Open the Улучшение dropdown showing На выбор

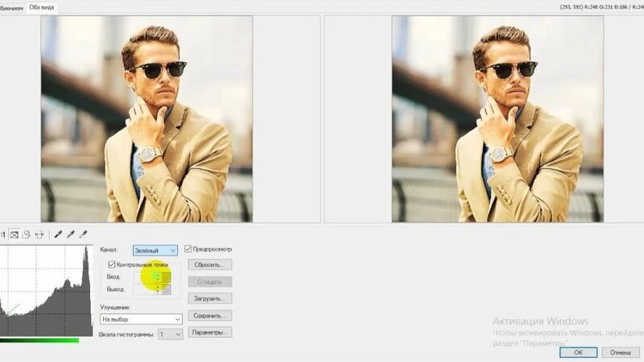click(141, 319)
